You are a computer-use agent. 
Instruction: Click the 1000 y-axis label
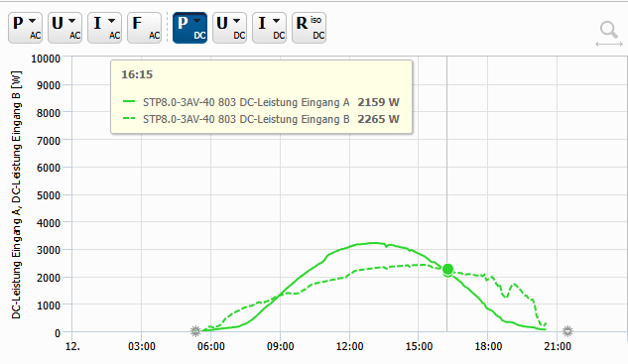tap(49, 305)
